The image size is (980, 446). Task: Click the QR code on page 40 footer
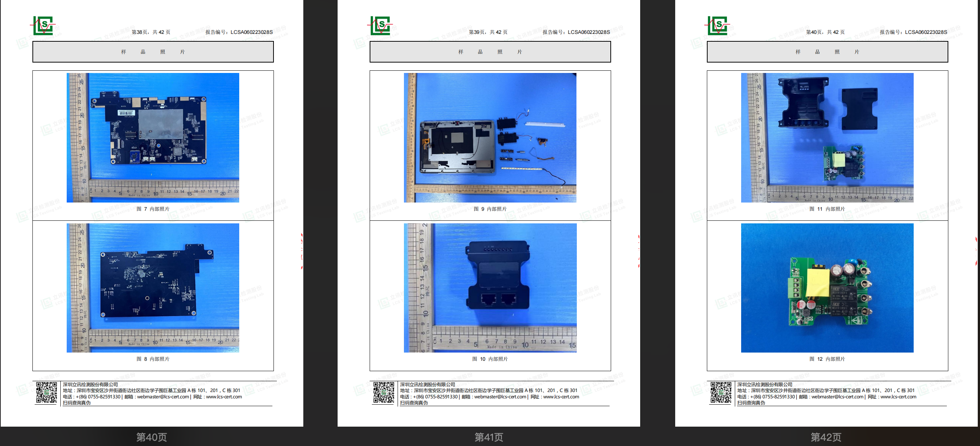pos(721,392)
